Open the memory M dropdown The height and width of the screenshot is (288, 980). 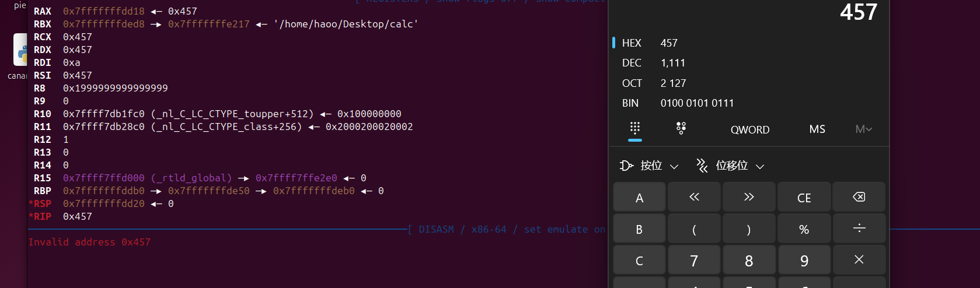pos(863,129)
